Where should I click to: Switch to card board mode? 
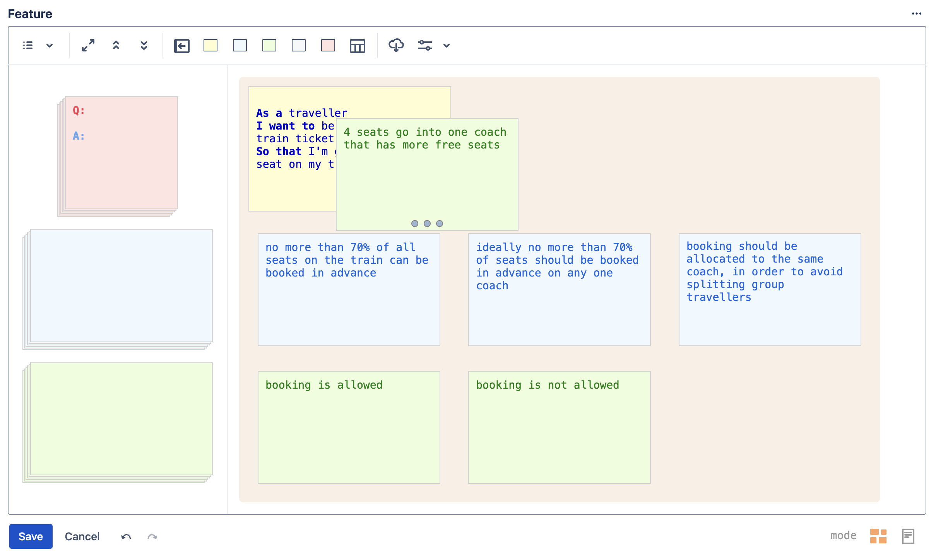[x=878, y=536]
